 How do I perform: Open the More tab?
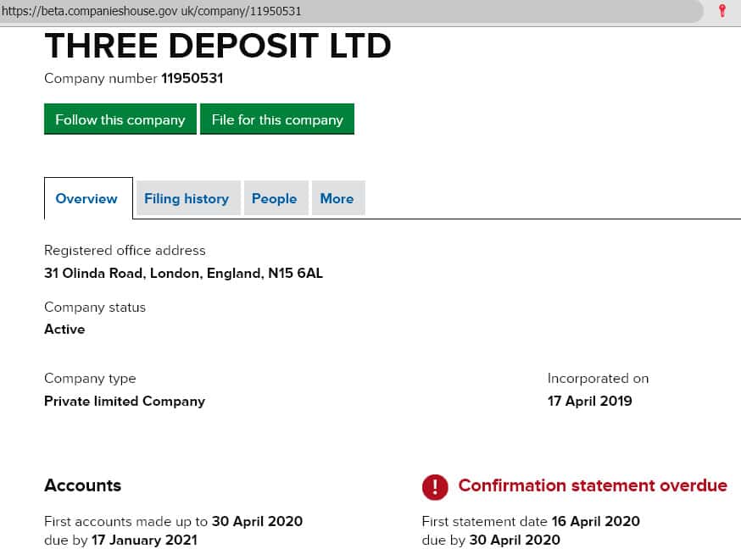coord(337,198)
